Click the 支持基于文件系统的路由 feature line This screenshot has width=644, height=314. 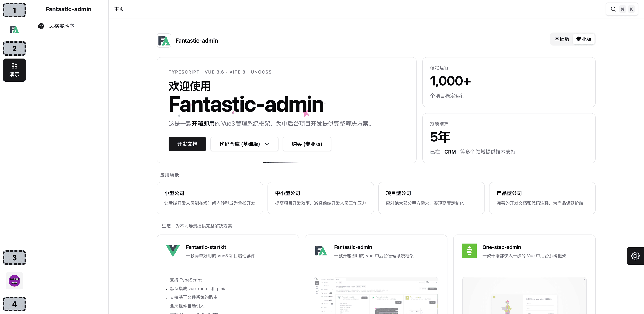pos(193,297)
